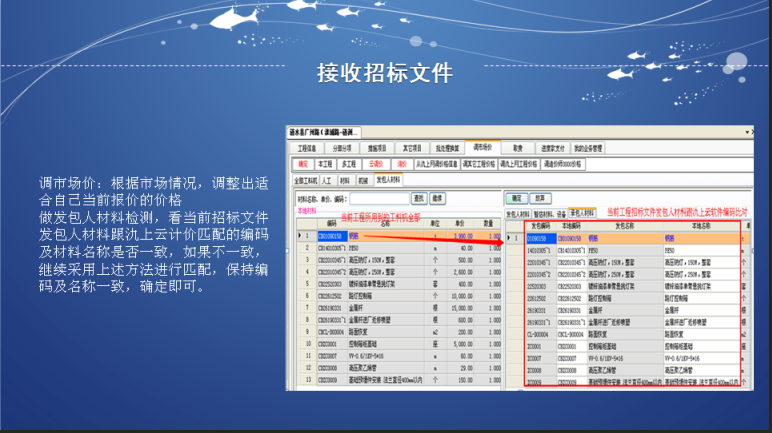Click row 1 indicator arrow in left table
The width and height of the screenshot is (772, 433).
click(299, 236)
